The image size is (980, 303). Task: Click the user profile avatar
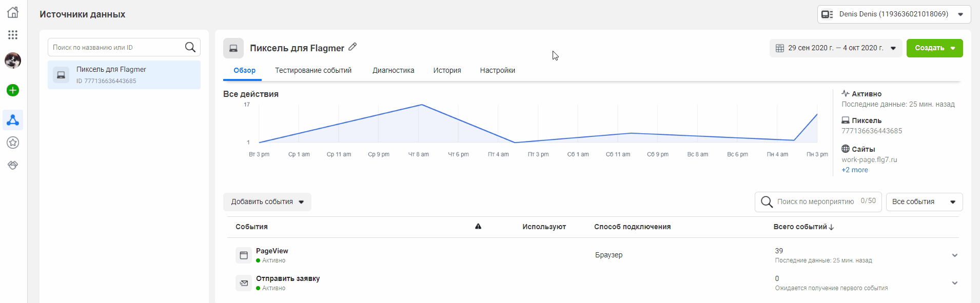13,60
